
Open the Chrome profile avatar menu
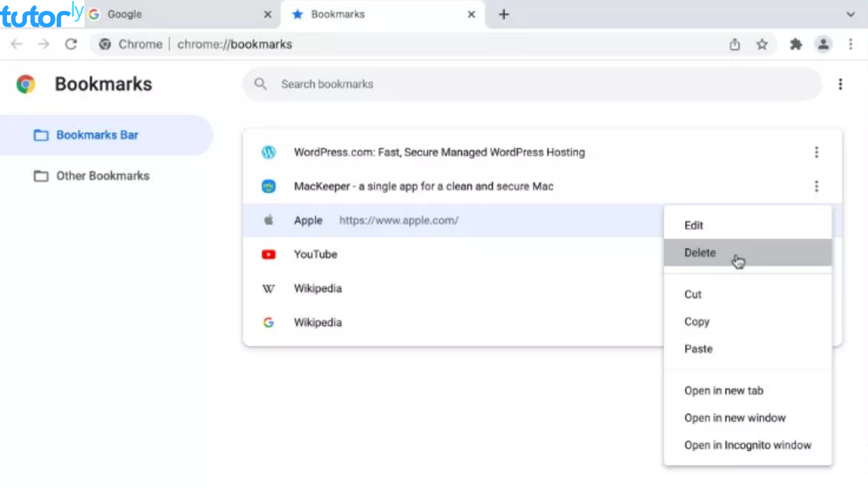pos(824,44)
